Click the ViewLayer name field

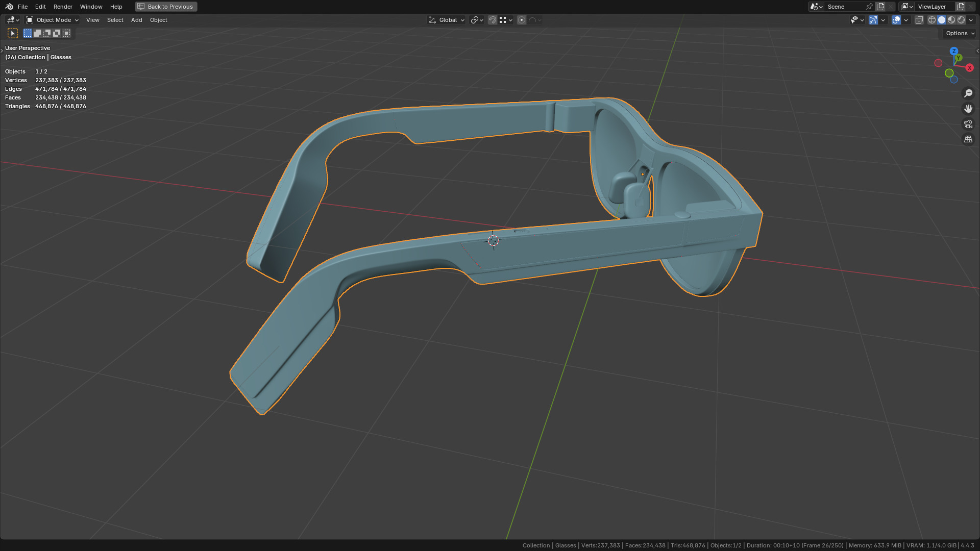click(932, 7)
